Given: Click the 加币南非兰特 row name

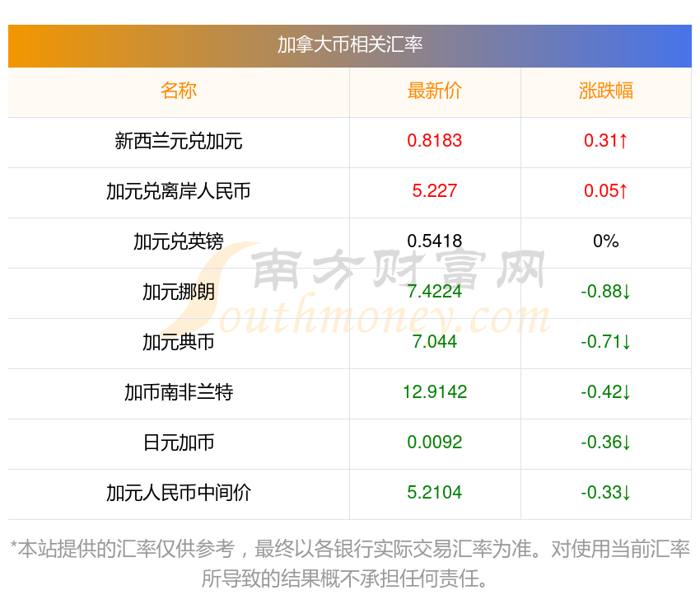Looking at the screenshot, I should pyautogui.click(x=179, y=393).
